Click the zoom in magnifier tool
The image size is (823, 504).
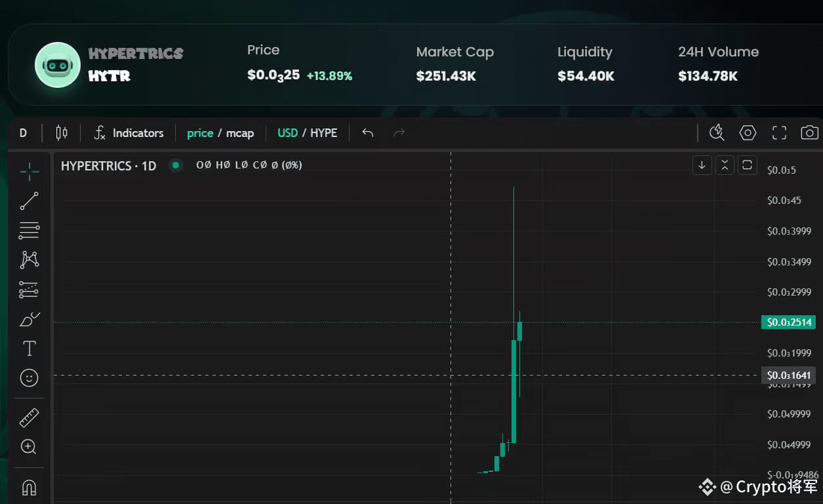pyautogui.click(x=29, y=447)
